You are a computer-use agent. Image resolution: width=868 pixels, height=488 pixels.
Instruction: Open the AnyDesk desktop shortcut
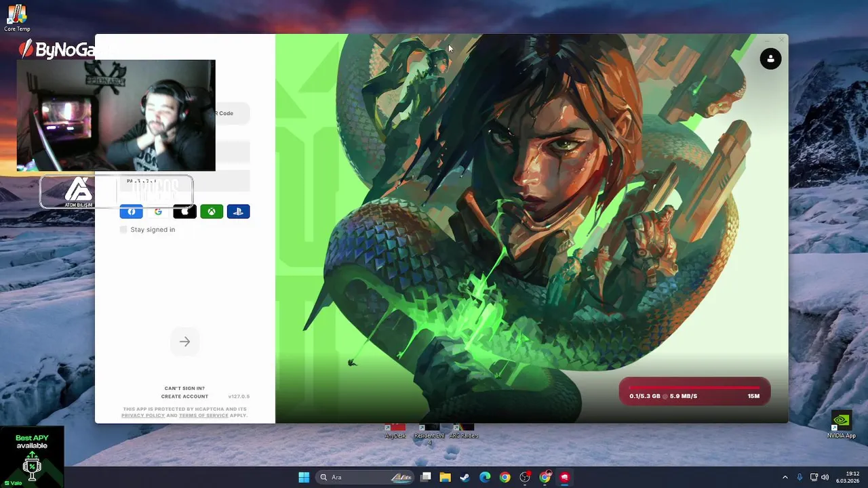[395, 431]
